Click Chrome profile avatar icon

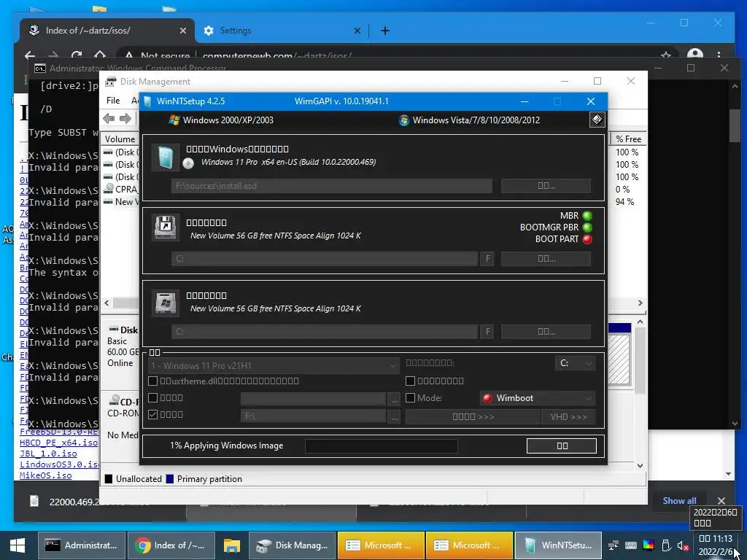pyautogui.click(x=695, y=55)
